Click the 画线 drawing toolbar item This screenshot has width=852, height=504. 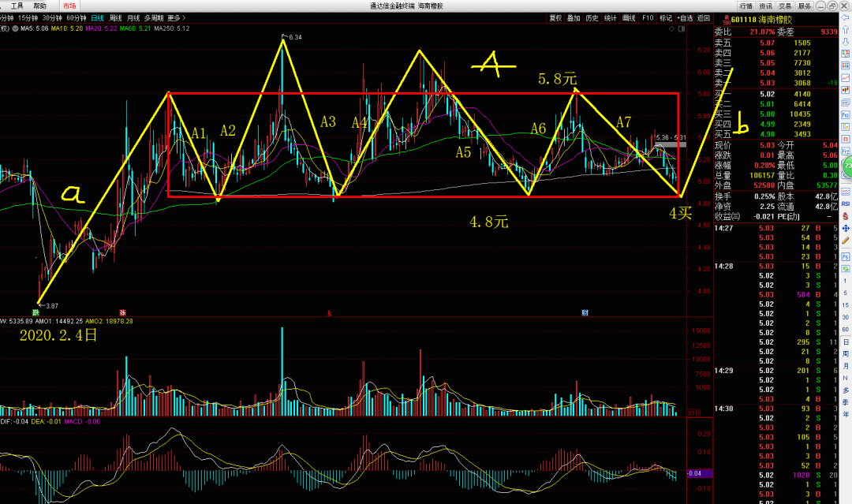(630, 18)
